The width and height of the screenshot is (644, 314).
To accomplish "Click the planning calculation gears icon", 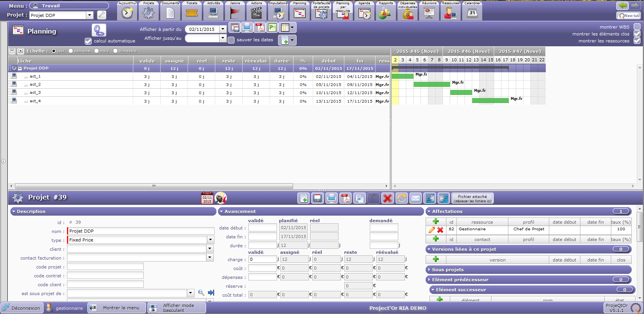I will pyautogui.click(x=99, y=30).
